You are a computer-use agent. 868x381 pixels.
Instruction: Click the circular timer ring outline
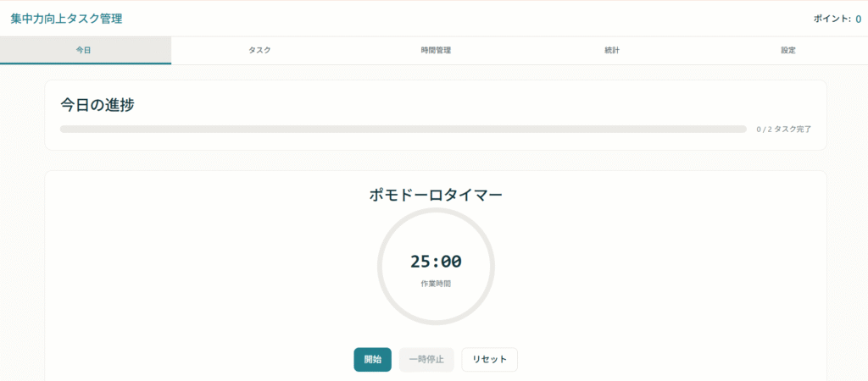381,267
